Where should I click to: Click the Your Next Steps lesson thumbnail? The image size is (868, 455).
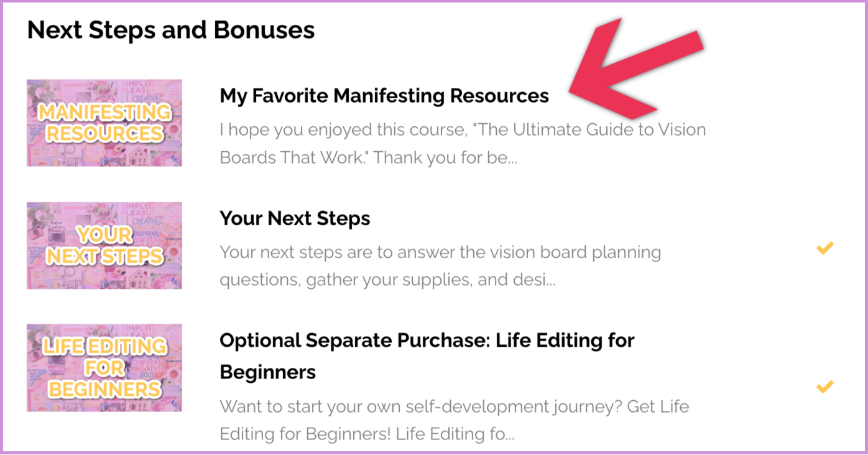pos(104,245)
